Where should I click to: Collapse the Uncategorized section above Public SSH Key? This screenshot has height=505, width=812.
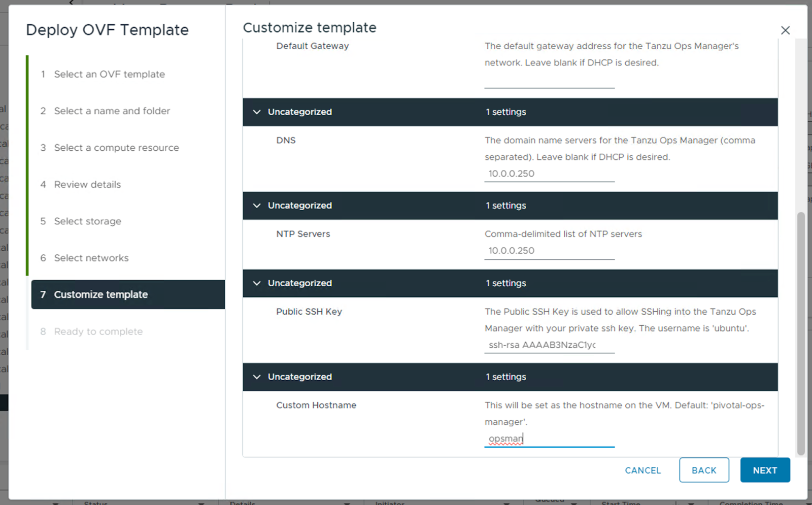(x=257, y=283)
